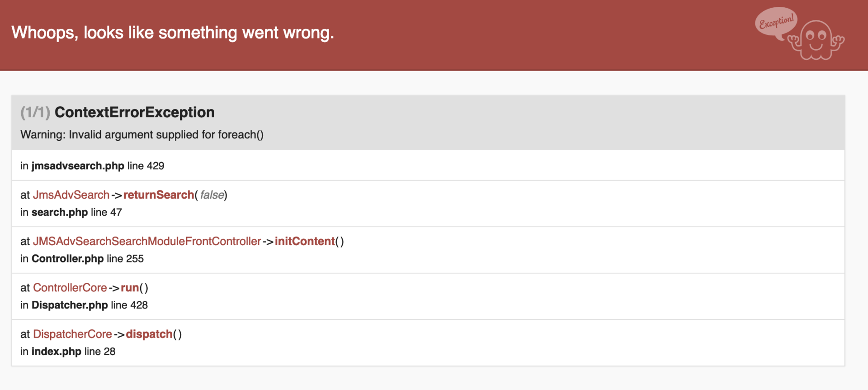The height and width of the screenshot is (390, 868).
Task: Click the foreach() warning message text
Action: click(142, 135)
